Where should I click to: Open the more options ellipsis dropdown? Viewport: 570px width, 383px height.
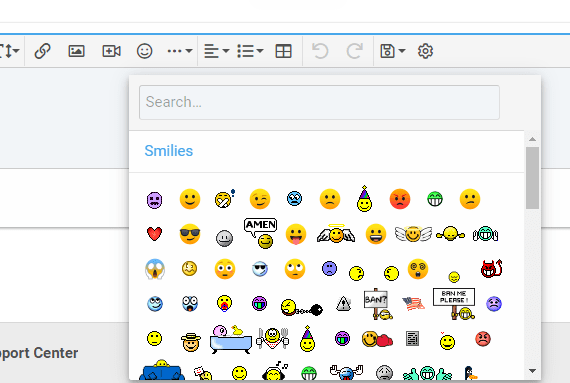coord(180,51)
